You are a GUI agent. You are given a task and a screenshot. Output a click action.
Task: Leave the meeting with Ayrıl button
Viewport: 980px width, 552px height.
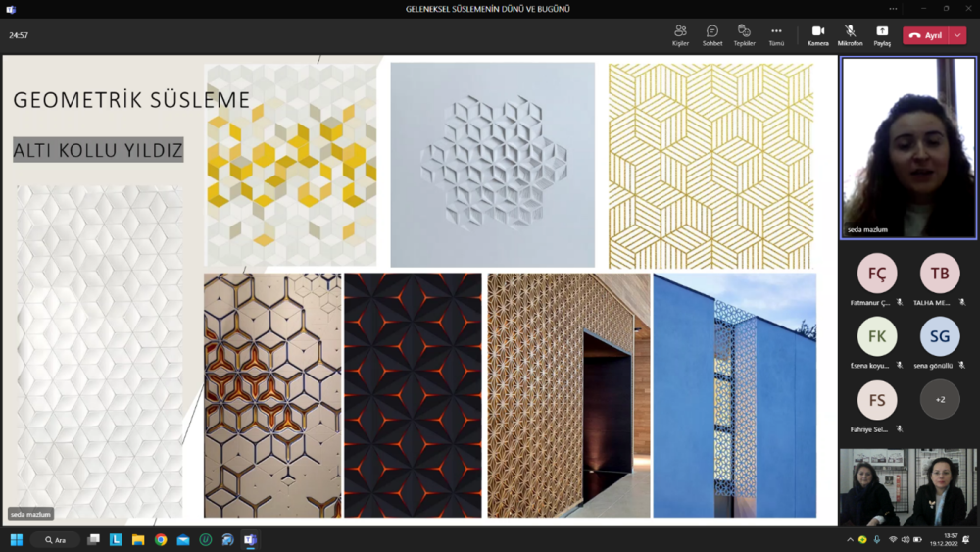point(926,35)
